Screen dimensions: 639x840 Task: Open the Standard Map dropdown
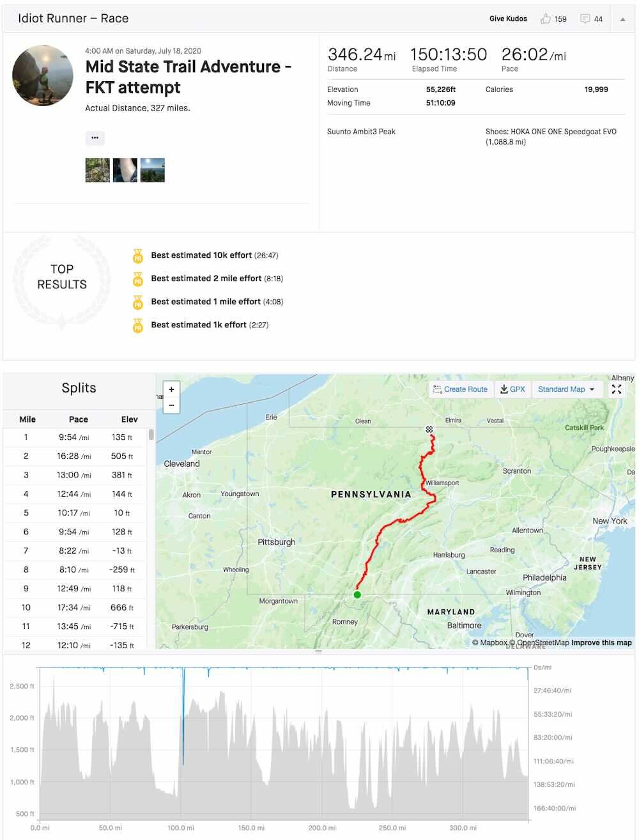click(566, 389)
